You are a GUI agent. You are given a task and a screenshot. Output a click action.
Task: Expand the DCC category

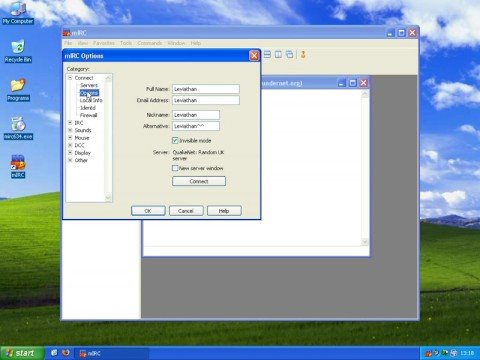click(x=70, y=145)
